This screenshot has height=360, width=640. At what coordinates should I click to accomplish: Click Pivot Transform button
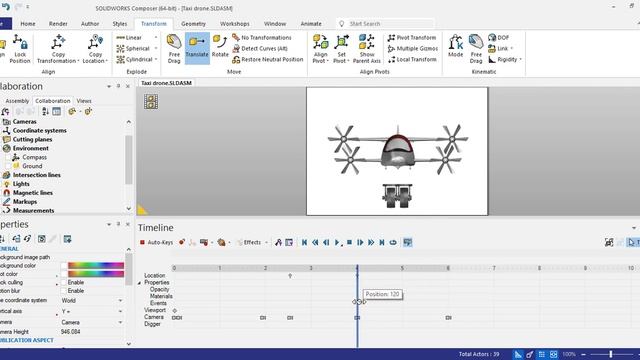412,38
